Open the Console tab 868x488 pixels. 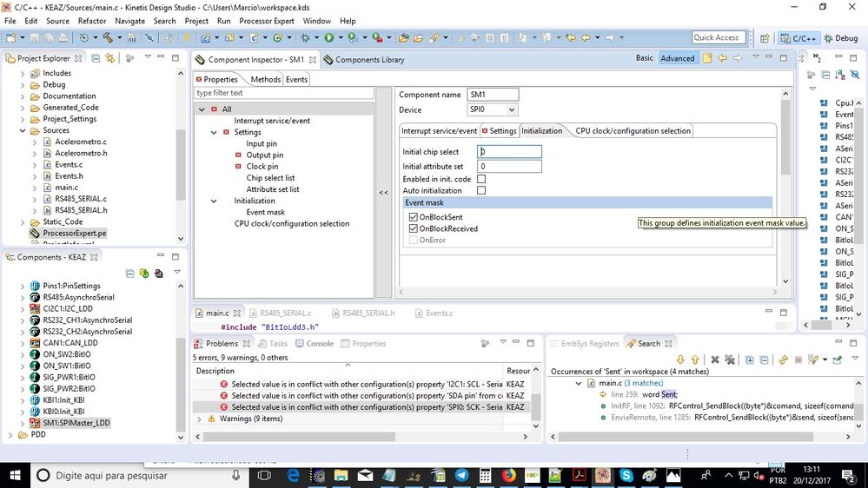pos(315,344)
